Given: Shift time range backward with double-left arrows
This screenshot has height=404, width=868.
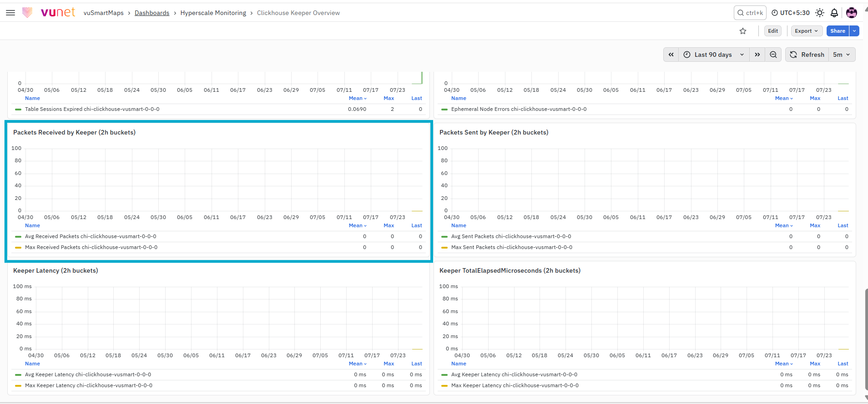Looking at the screenshot, I should tap(671, 55).
